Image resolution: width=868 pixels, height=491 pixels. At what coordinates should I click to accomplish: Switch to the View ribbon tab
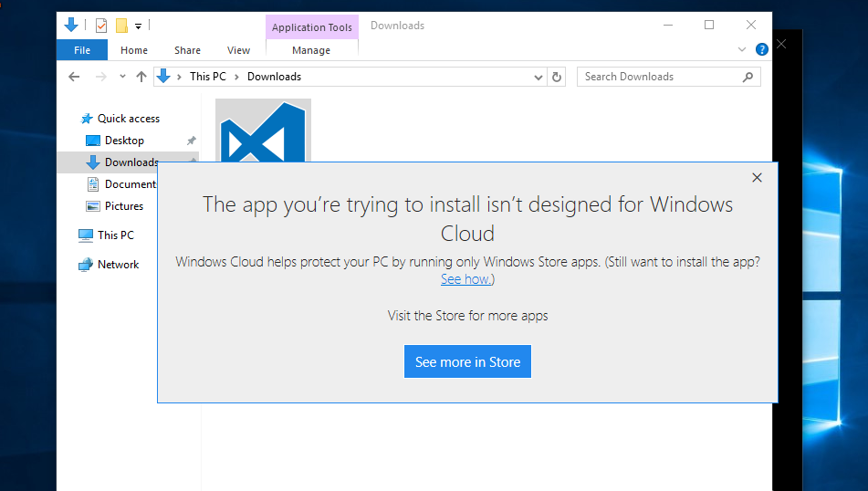(238, 50)
